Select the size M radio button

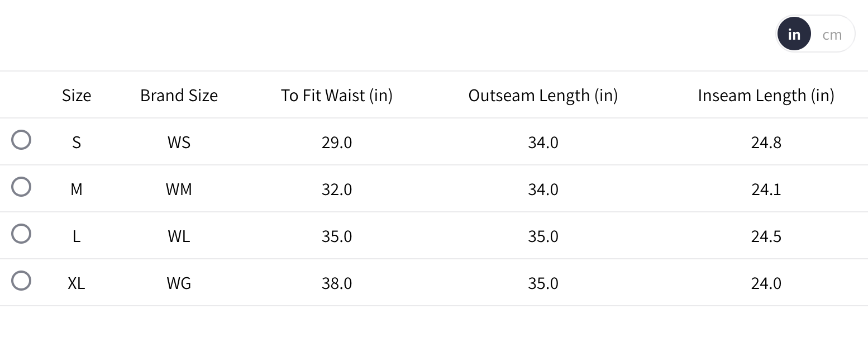pyautogui.click(x=21, y=187)
